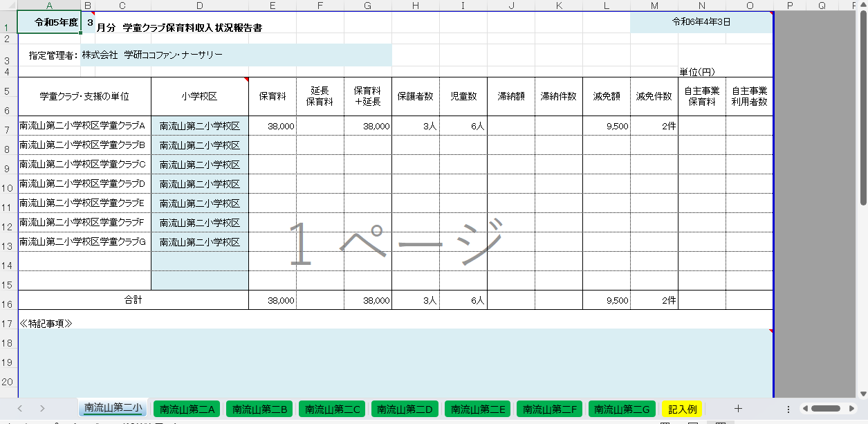Click the date cell 令和6年4月3日
This screenshot has height=424, width=868.
pyautogui.click(x=701, y=22)
